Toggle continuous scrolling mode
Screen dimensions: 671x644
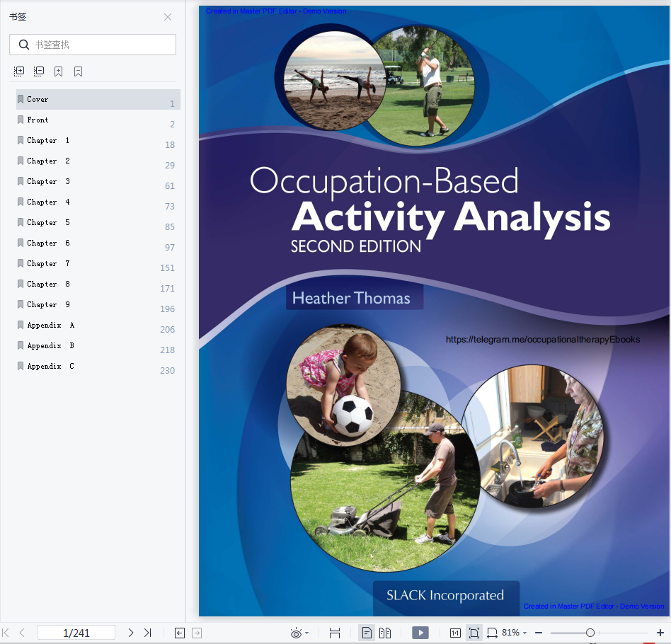click(x=335, y=633)
